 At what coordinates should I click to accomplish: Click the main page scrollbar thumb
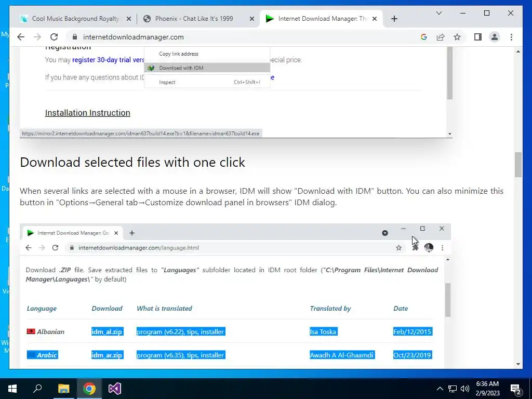518,165
